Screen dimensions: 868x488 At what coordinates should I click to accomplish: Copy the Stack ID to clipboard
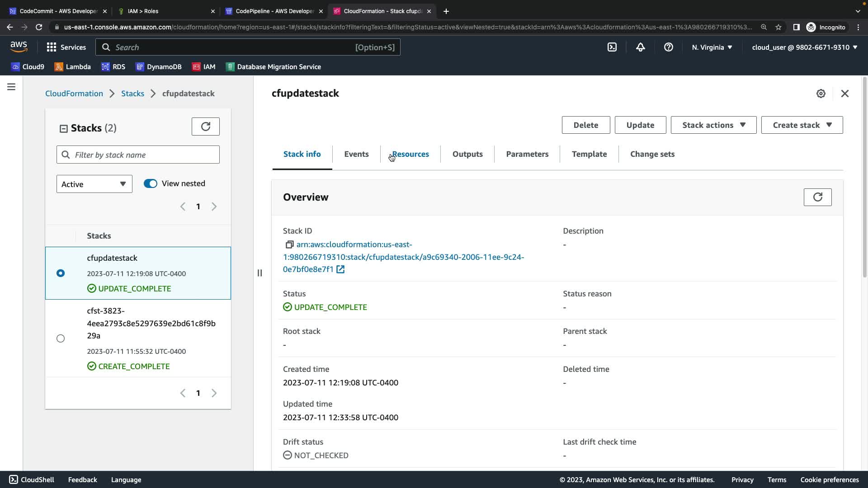(x=289, y=244)
